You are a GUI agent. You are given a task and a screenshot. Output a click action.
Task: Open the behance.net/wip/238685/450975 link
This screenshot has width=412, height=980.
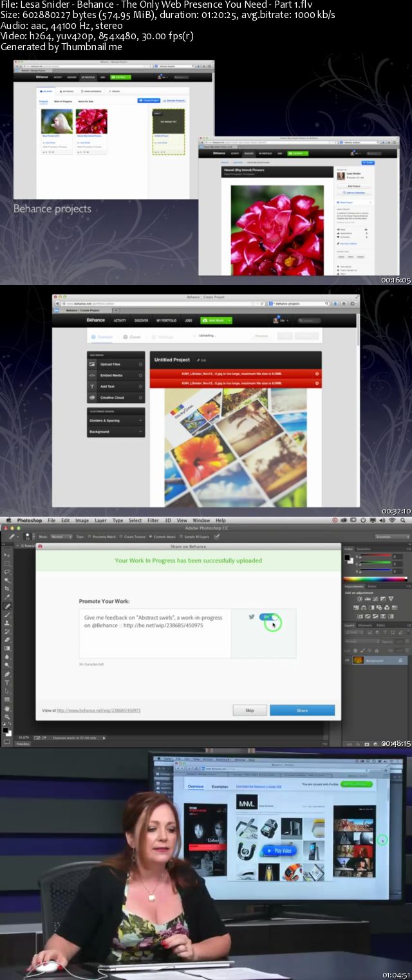coord(98,710)
